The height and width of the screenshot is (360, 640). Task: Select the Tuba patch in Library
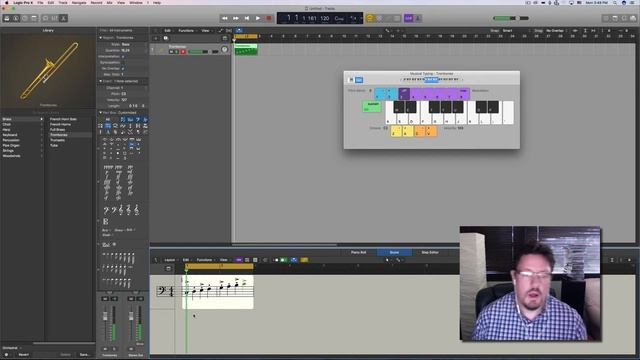tap(54, 145)
